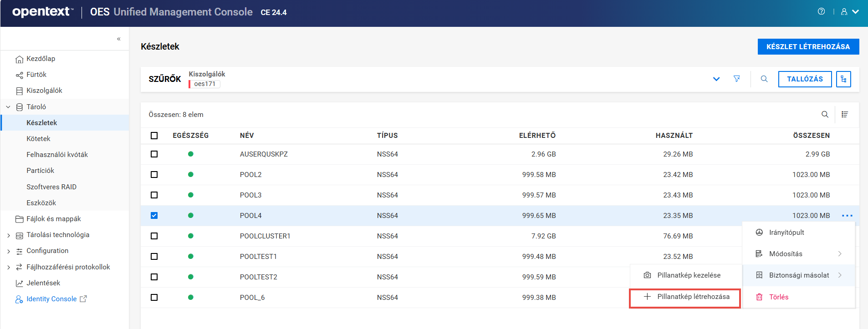Expand the filters dropdown chevron
This screenshot has height=329, width=868.
(x=716, y=79)
